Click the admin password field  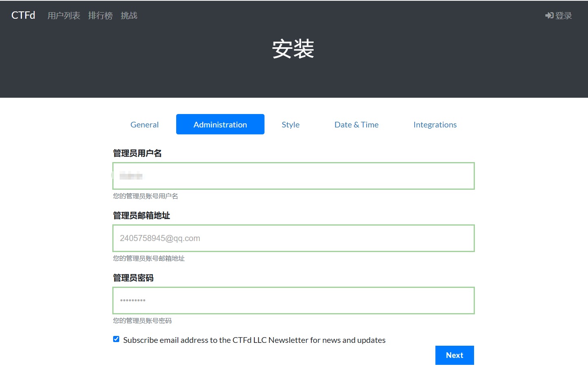pos(293,301)
